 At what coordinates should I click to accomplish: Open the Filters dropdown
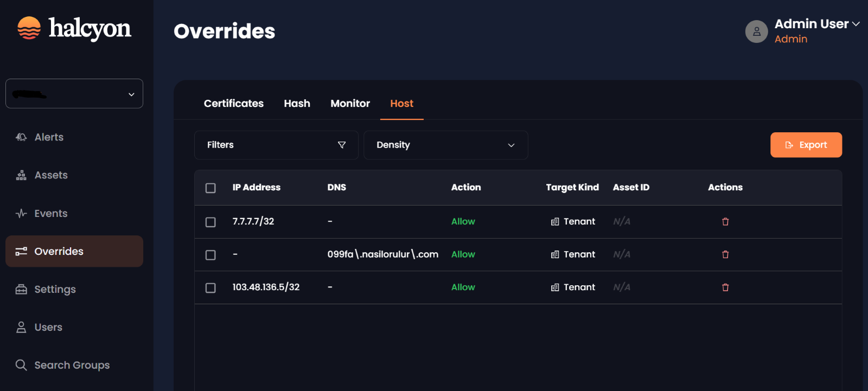pyautogui.click(x=276, y=145)
